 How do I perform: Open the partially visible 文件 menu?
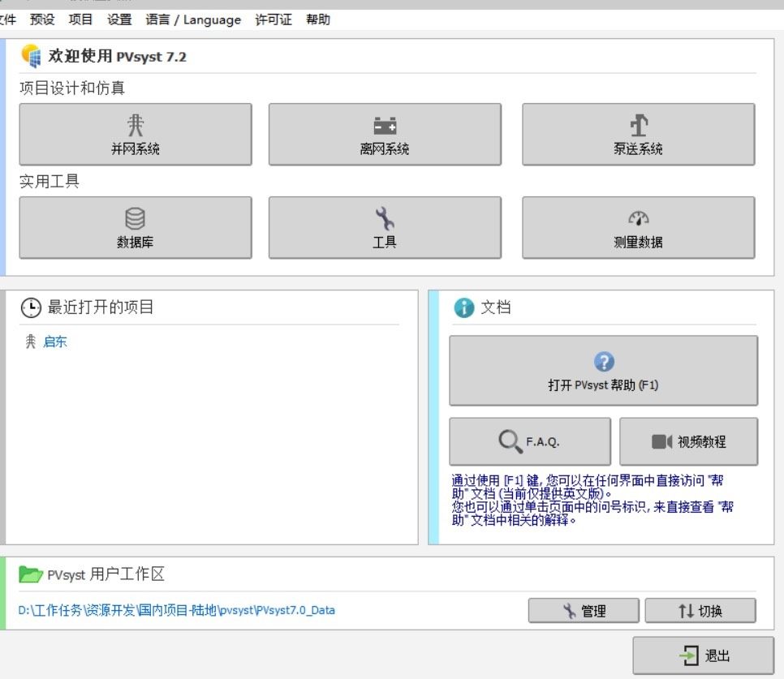[x=7, y=19]
